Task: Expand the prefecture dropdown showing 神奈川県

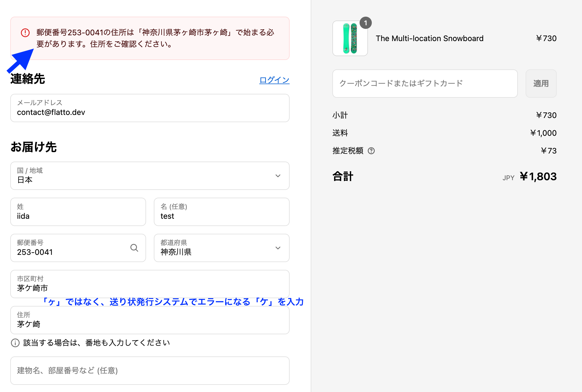Action: (221, 248)
